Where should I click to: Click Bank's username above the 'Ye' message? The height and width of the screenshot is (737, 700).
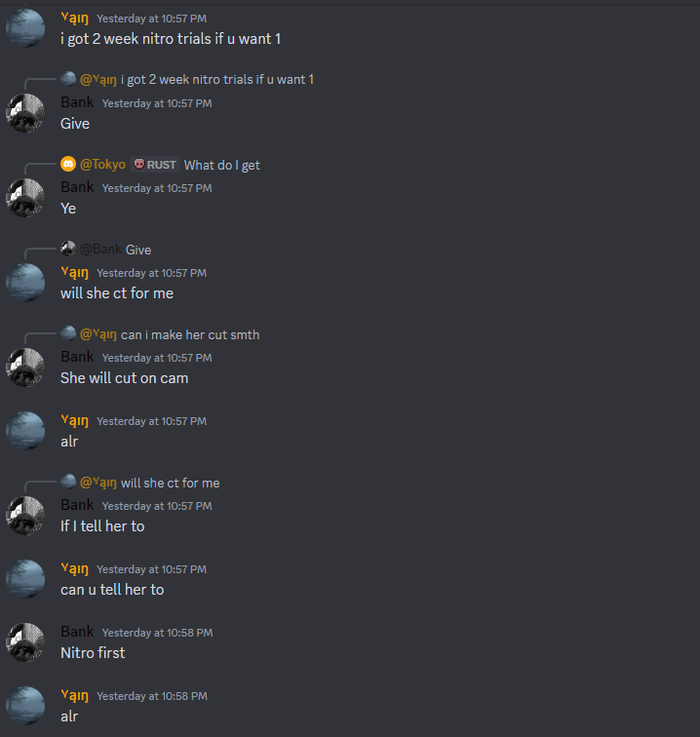click(x=77, y=187)
